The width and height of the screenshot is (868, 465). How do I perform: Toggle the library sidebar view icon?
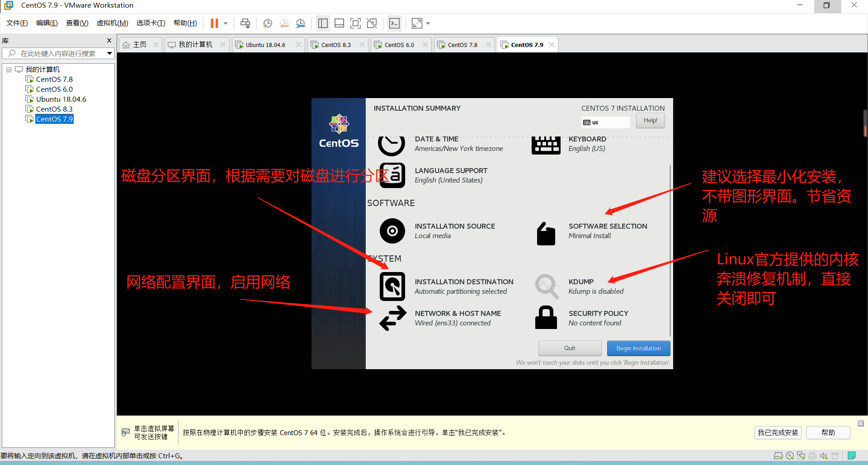click(x=323, y=23)
